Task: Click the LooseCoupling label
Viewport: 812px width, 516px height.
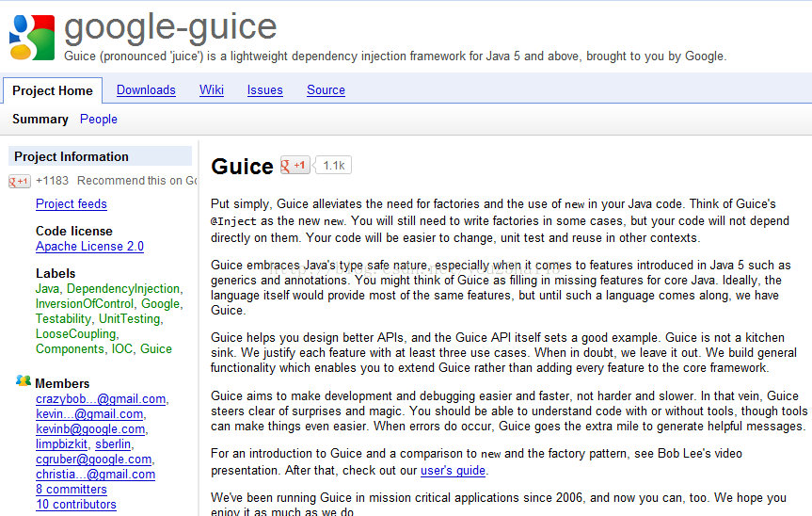Action: (75, 334)
